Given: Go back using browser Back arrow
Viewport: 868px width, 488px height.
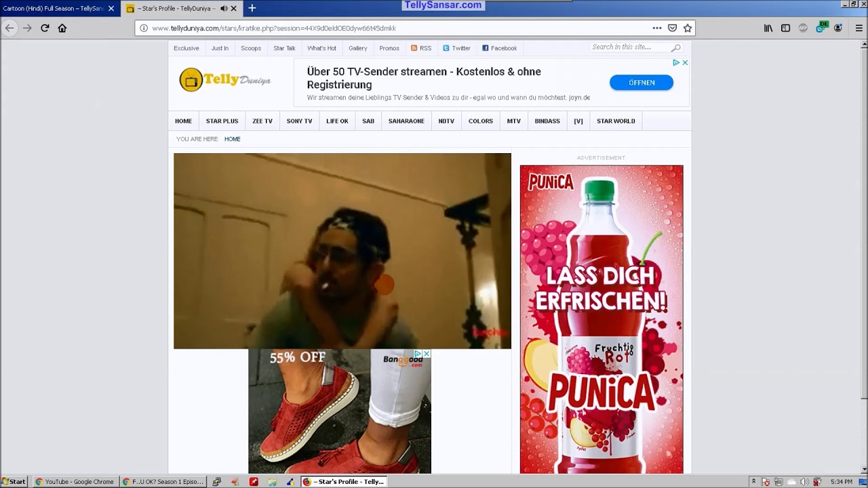Looking at the screenshot, I should point(9,28).
